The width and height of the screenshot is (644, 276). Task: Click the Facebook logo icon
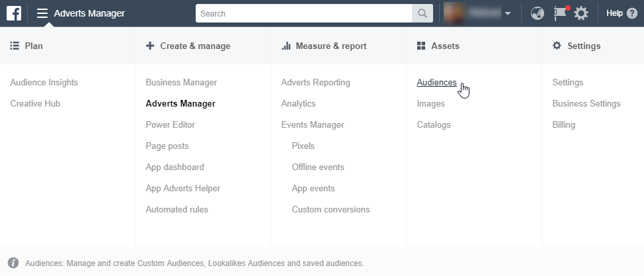tap(14, 13)
